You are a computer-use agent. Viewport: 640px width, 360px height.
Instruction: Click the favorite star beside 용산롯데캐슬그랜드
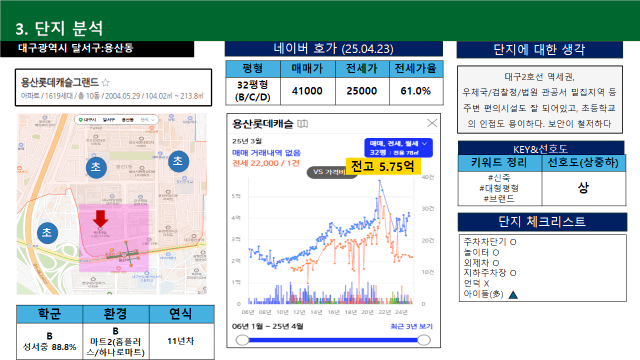pyautogui.click(x=106, y=83)
